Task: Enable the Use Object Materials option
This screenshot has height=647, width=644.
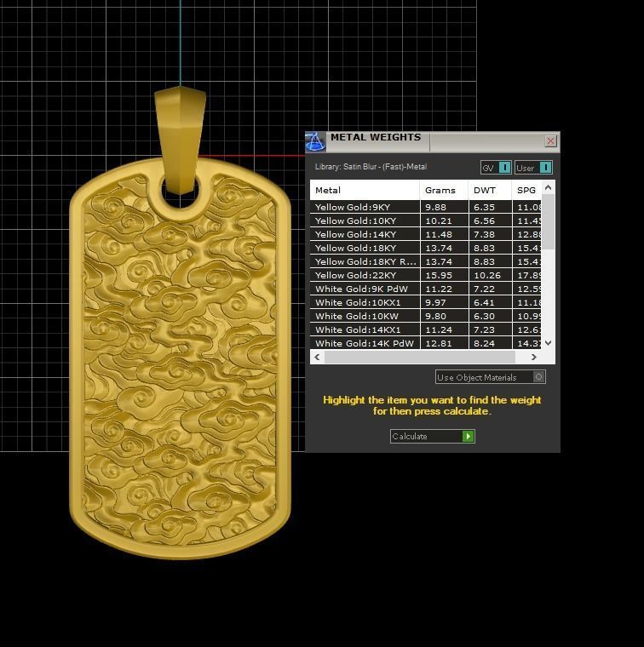Action: click(x=491, y=377)
